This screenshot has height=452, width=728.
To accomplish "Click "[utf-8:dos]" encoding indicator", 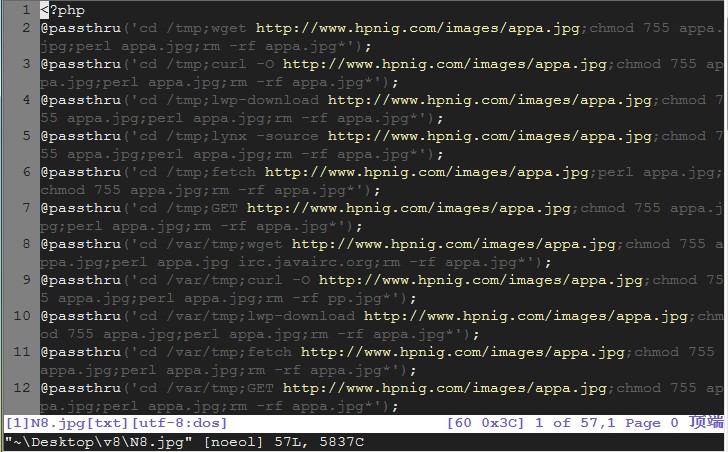I will tap(180, 423).
